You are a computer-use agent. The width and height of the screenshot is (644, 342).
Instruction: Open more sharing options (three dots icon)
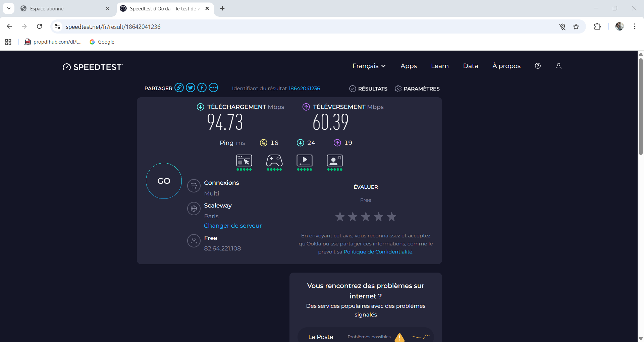click(x=213, y=88)
